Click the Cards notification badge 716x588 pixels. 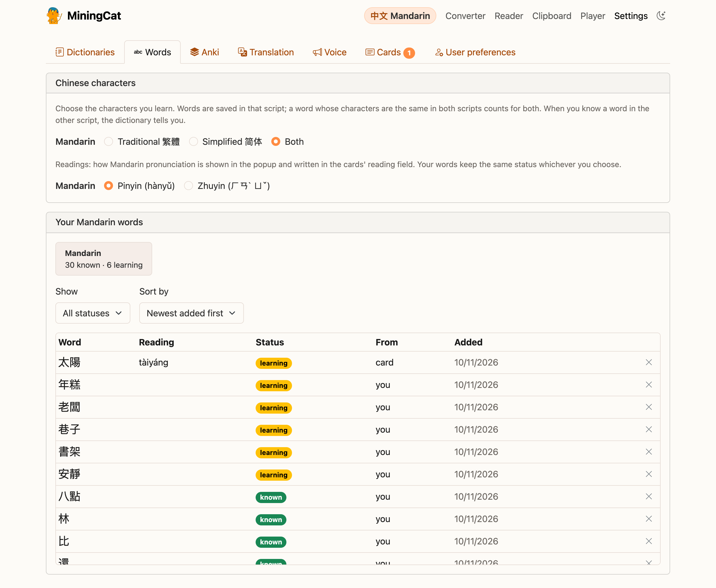point(409,53)
